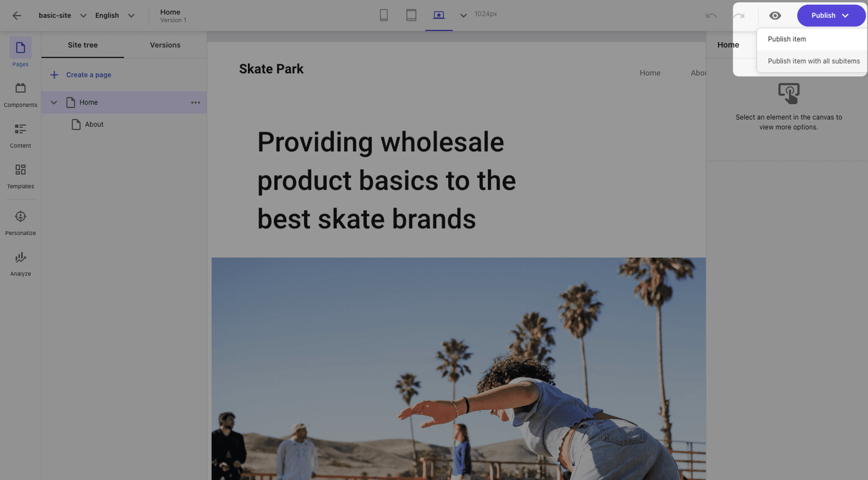Open the Content panel

pyautogui.click(x=20, y=135)
